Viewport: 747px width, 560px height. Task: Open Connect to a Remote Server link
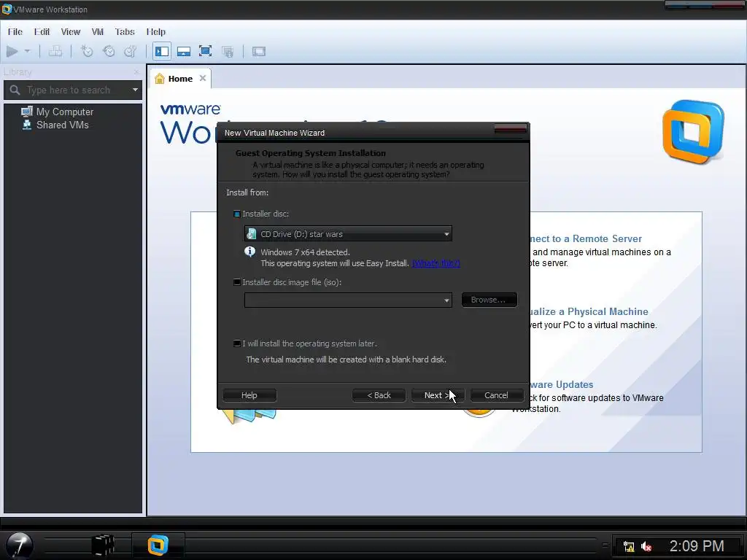click(x=586, y=238)
